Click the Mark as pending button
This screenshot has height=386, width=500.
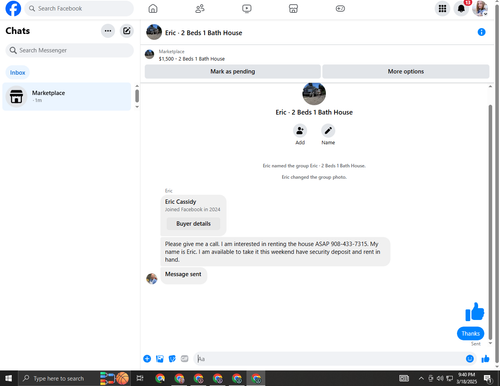(233, 71)
